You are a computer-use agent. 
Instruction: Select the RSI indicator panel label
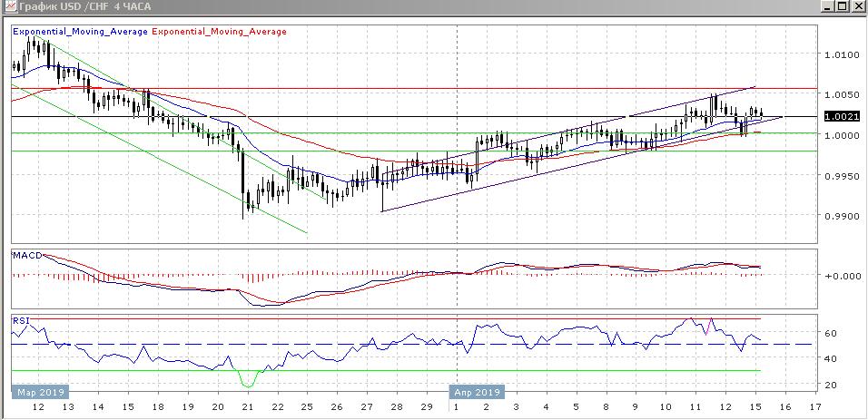20,320
